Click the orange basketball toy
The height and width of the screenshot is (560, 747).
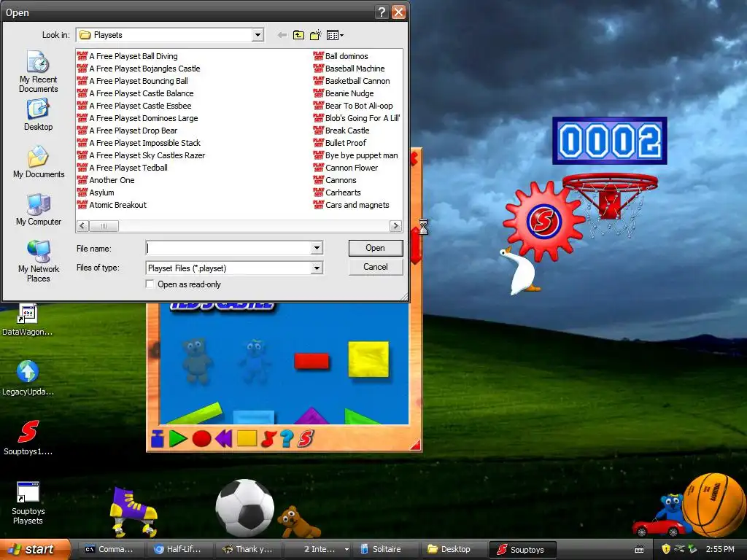(x=713, y=505)
